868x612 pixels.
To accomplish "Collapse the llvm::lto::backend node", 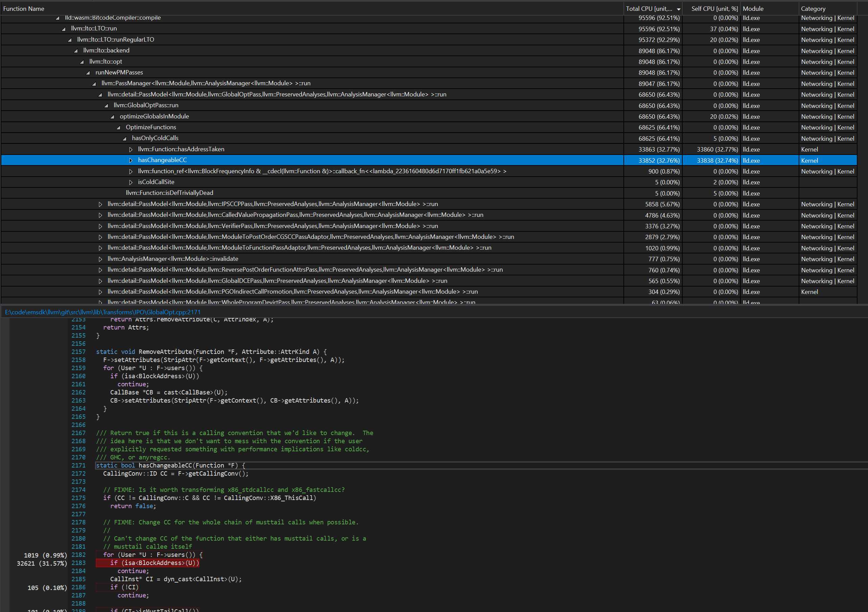I will (x=76, y=50).
